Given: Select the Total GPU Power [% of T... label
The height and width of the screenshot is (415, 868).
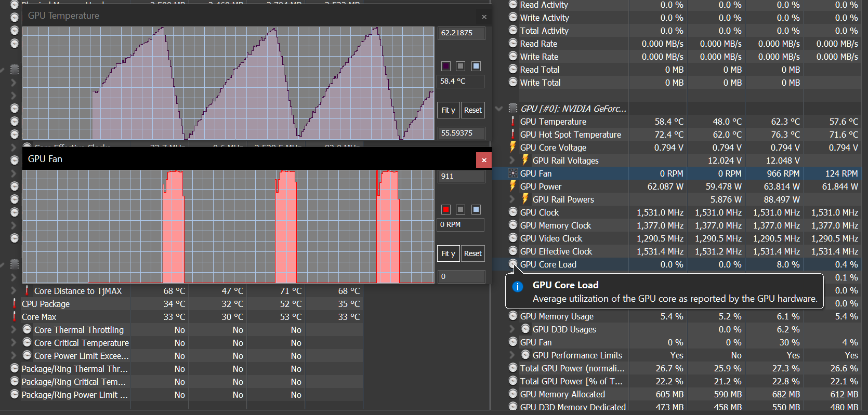Looking at the screenshot, I should [x=571, y=381].
